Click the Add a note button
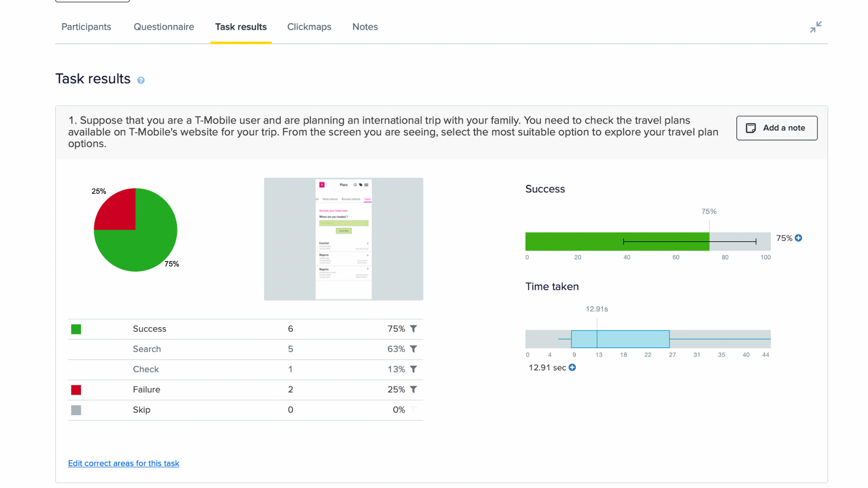Viewport: 868px width, 488px height. (x=776, y=128)
